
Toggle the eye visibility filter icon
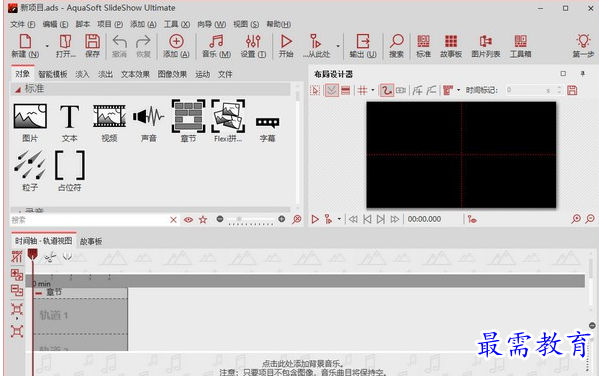[x=188, y=220]
